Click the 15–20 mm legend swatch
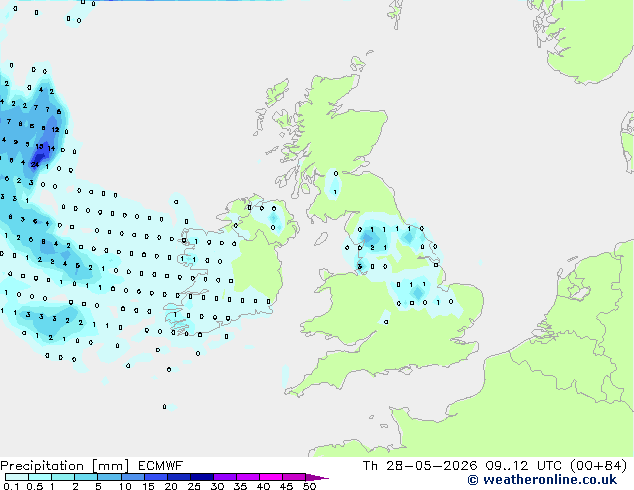 pyautogui.click(x=155, y=477)
